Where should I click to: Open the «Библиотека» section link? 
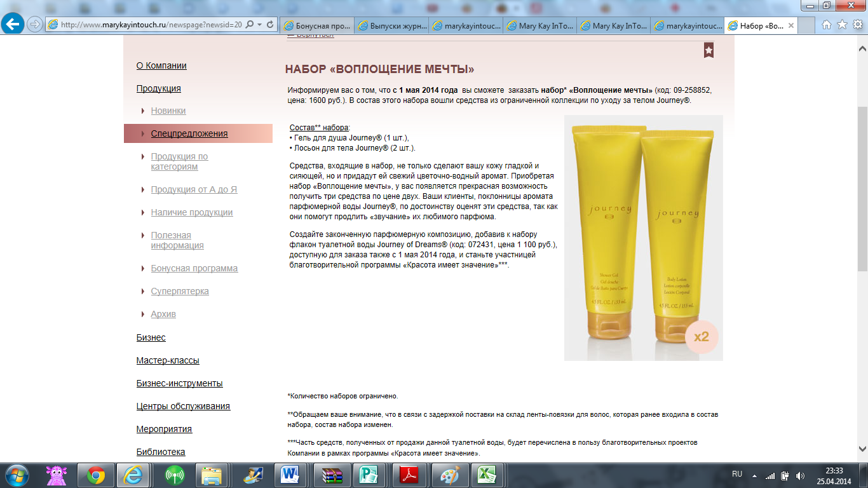[161, 452]
